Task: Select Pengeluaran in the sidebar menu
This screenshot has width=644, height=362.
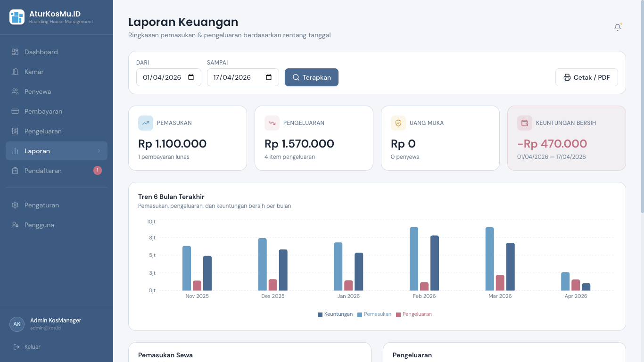Action: coord(43,131)
